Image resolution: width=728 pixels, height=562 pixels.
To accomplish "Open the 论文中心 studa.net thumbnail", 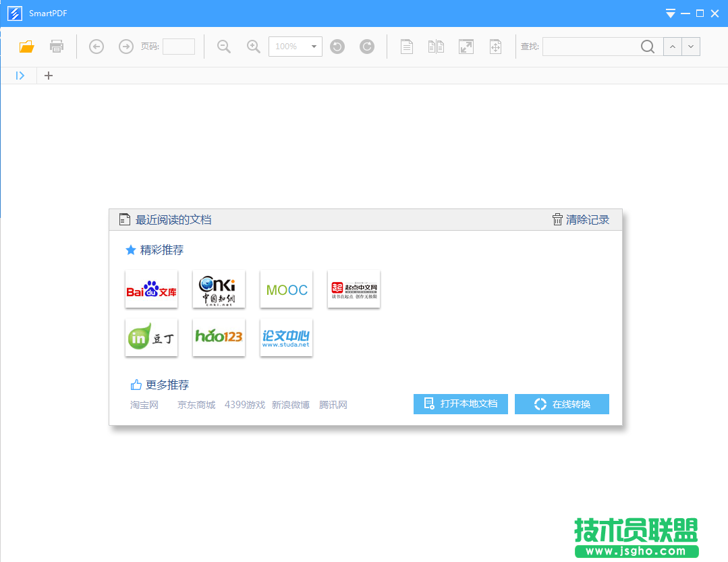I will [x=287, y=337].
